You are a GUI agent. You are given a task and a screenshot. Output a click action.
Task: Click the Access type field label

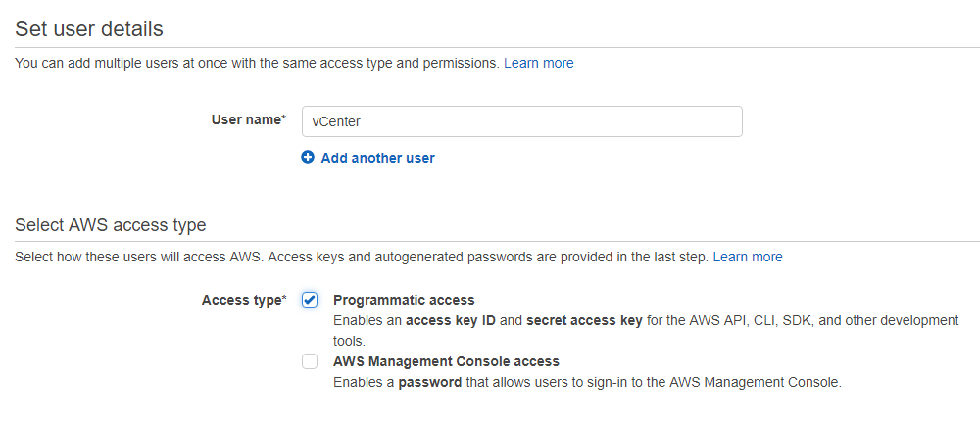tap(244, 300)
